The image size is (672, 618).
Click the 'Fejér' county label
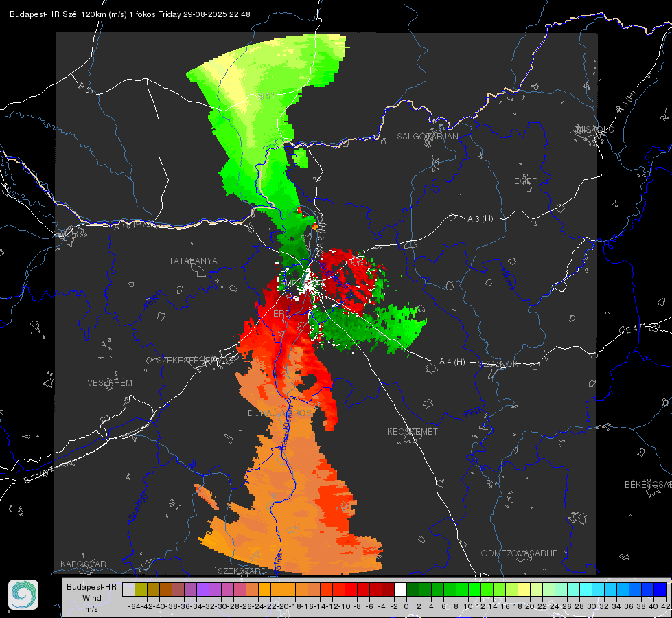[x=153, y=300]
